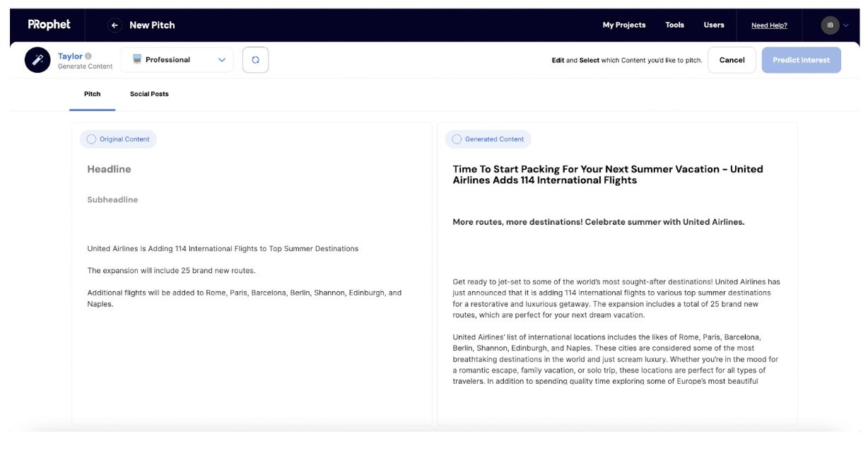Click the 'Generate Content' label under Taylor
The width and height of the screenshot is (868, 451).
point(85,66)
